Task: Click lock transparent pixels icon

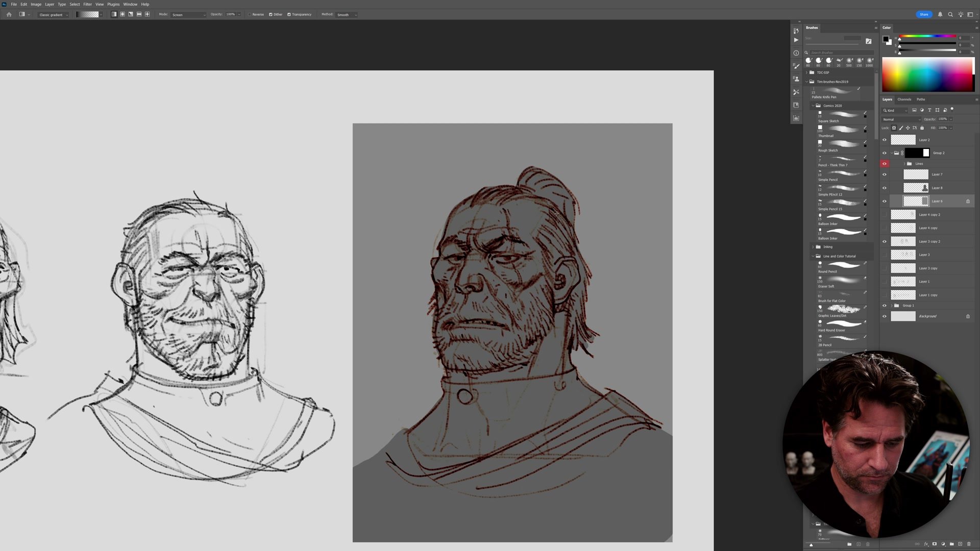Action: [x=894, y=128]
